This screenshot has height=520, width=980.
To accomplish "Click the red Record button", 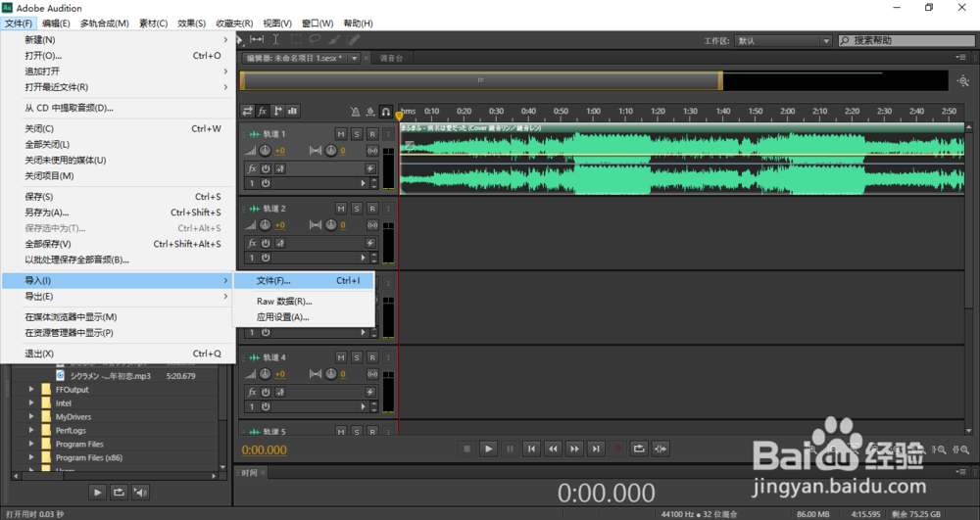I will (x=617, y=449).
